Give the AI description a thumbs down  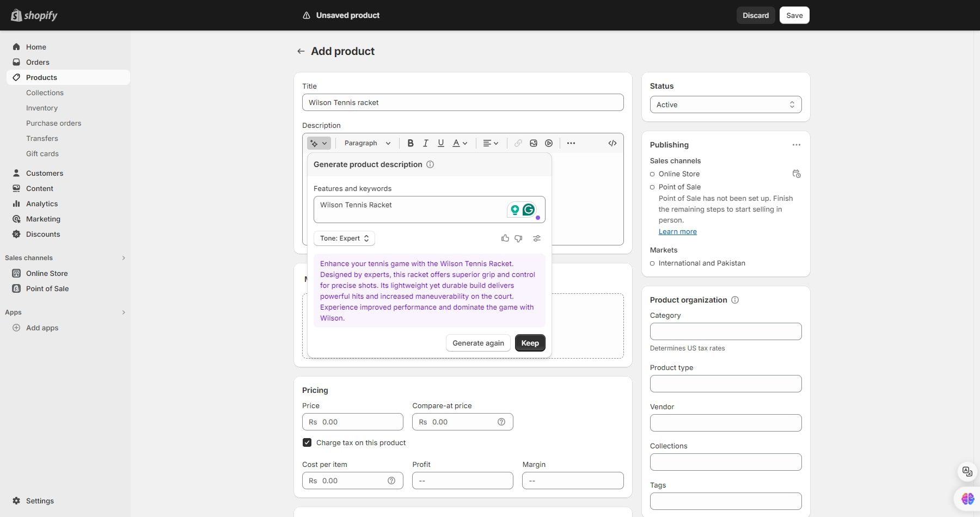[x=518, y=238]
